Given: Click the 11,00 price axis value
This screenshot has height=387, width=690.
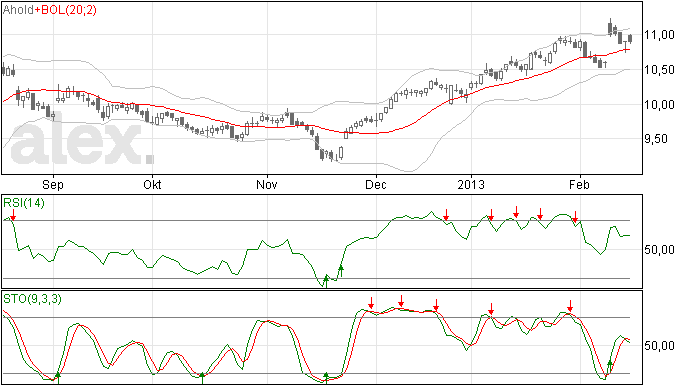Looking at the screenshot, I should (659, 35).
